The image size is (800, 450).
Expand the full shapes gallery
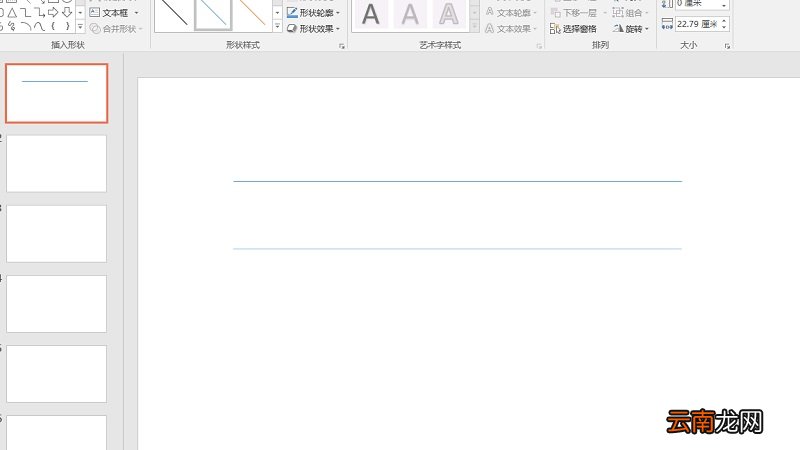click(80, 27)
